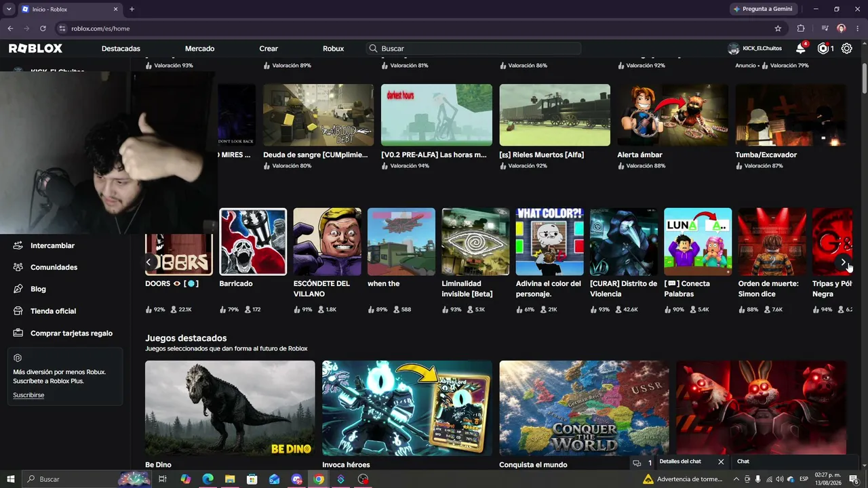868x488 pixels.
Task: Open the volume control in system tray
Action: [780, 479]
